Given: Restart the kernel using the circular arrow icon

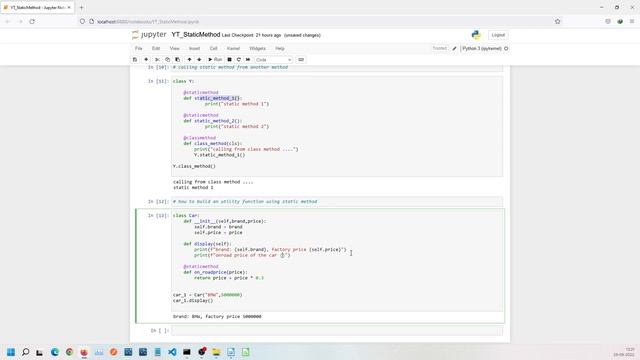Looking at the screenshot, I should 239,60.
